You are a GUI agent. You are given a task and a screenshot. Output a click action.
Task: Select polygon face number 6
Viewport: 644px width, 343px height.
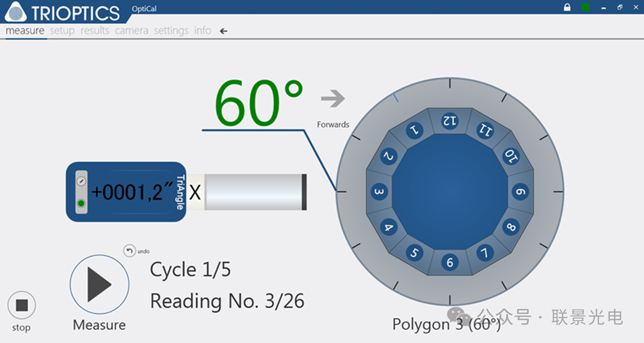click(x=450, y=263)
